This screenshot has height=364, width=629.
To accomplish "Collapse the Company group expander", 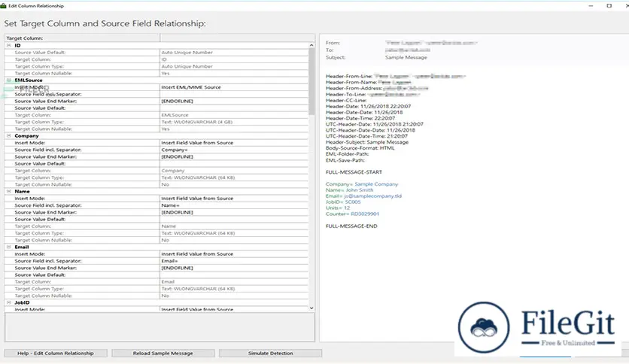I will [9, 136].
